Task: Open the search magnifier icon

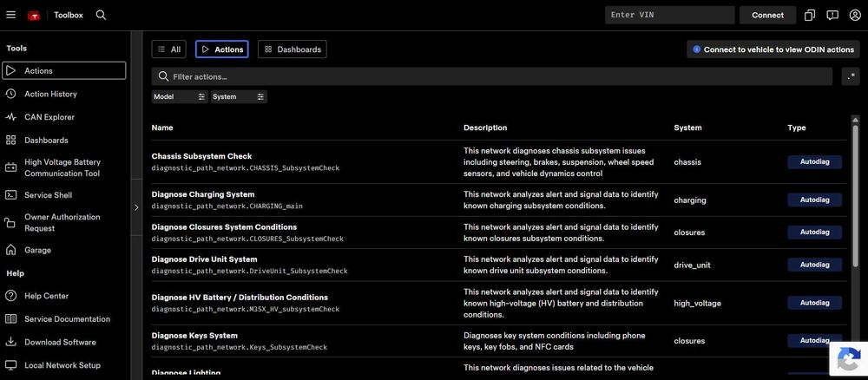Action: click(x=101, y=15)
